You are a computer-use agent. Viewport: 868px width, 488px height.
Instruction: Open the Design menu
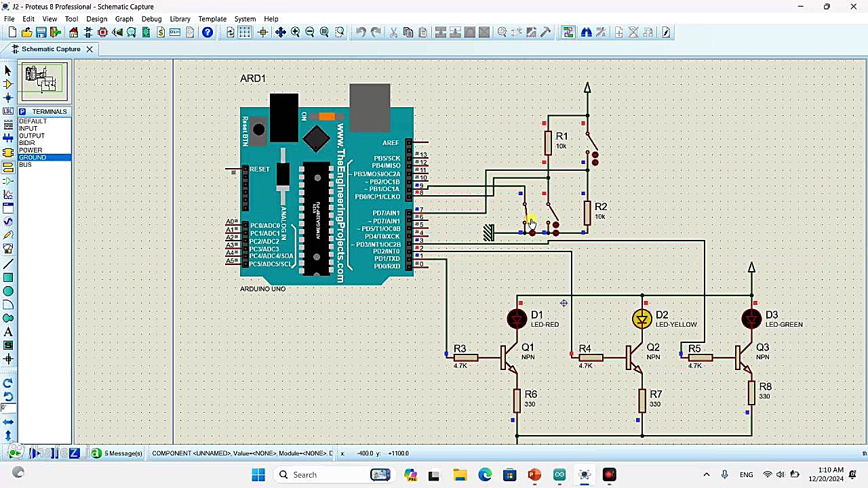(96, 19)
